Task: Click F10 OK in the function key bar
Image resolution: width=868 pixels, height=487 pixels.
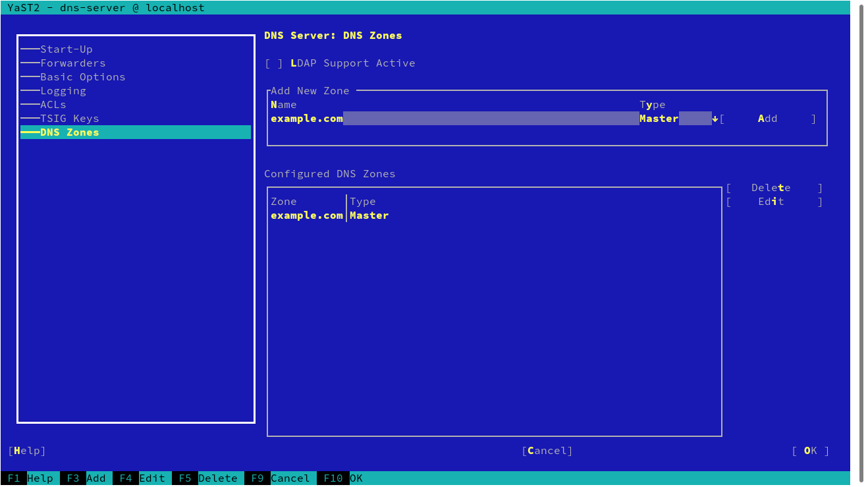Action: (x=342, y=478)
